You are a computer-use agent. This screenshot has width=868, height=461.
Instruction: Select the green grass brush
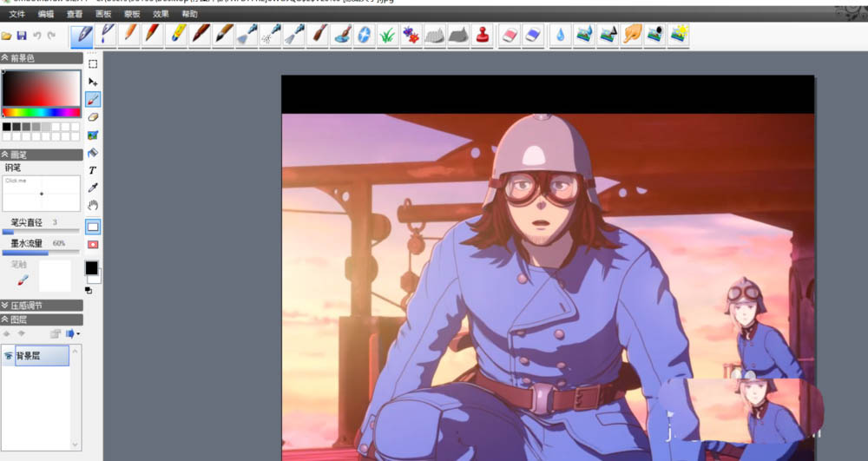[387, 36]
